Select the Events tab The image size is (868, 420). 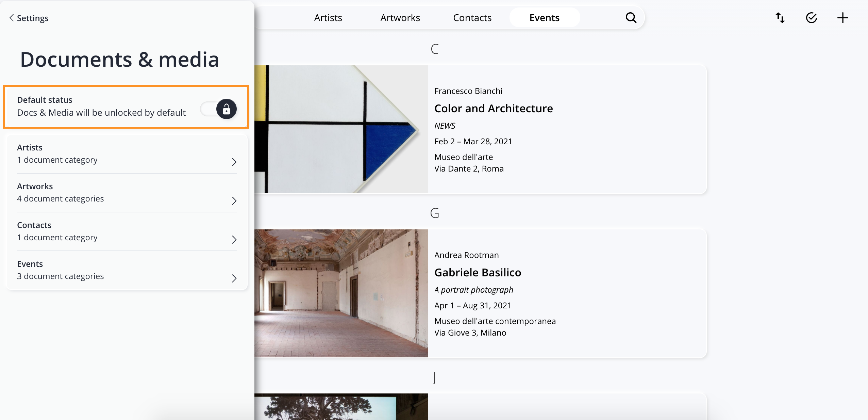(545, 18)
